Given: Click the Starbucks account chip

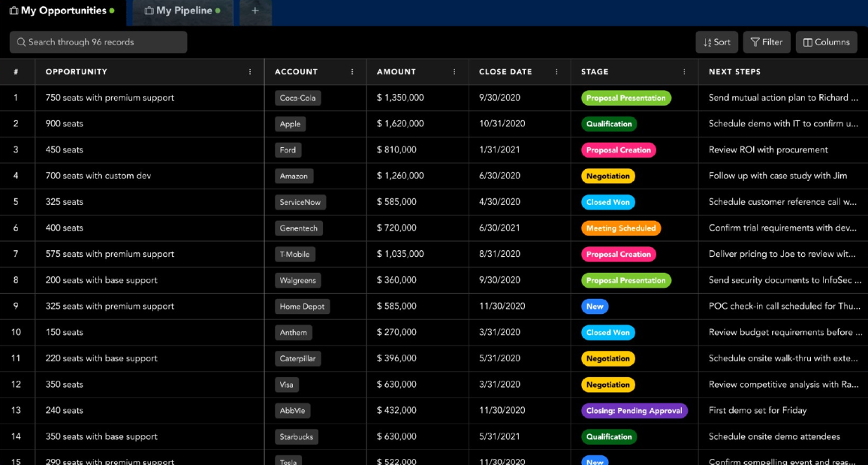Looking at the screenshot, I should tap(297, 436).
